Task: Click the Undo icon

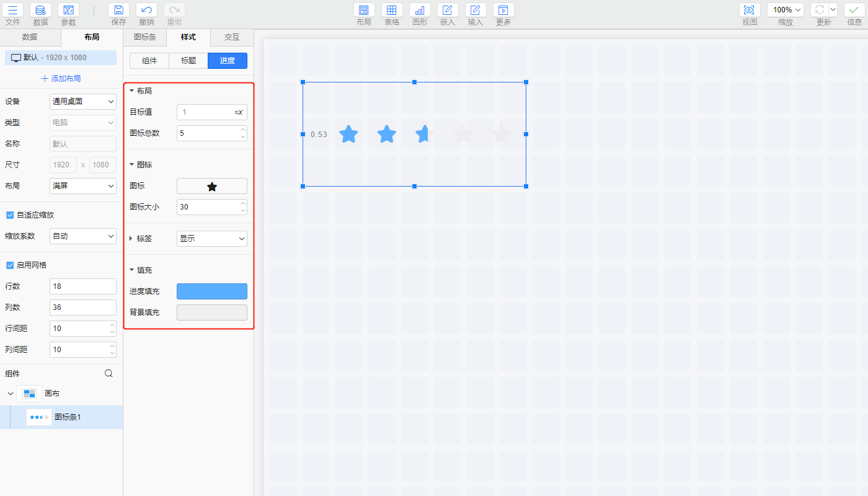Action: [x=146, y=11]
